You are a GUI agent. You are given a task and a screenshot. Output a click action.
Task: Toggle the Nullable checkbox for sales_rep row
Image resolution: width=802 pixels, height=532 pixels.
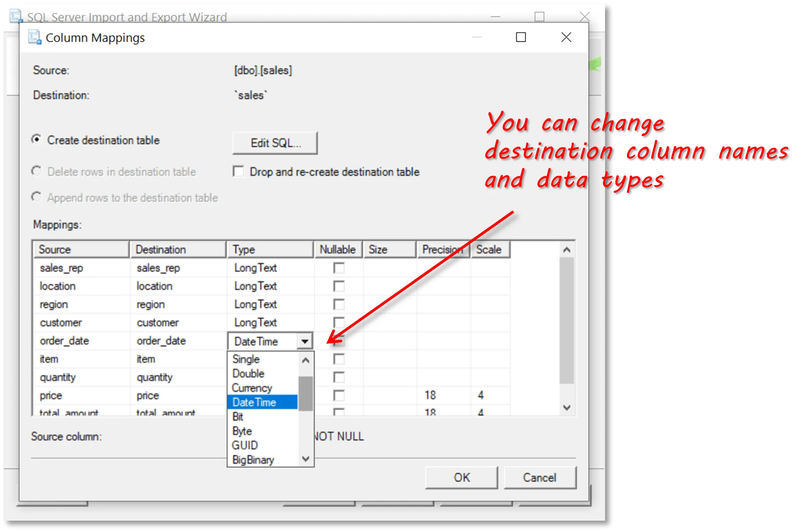[339, 268]
